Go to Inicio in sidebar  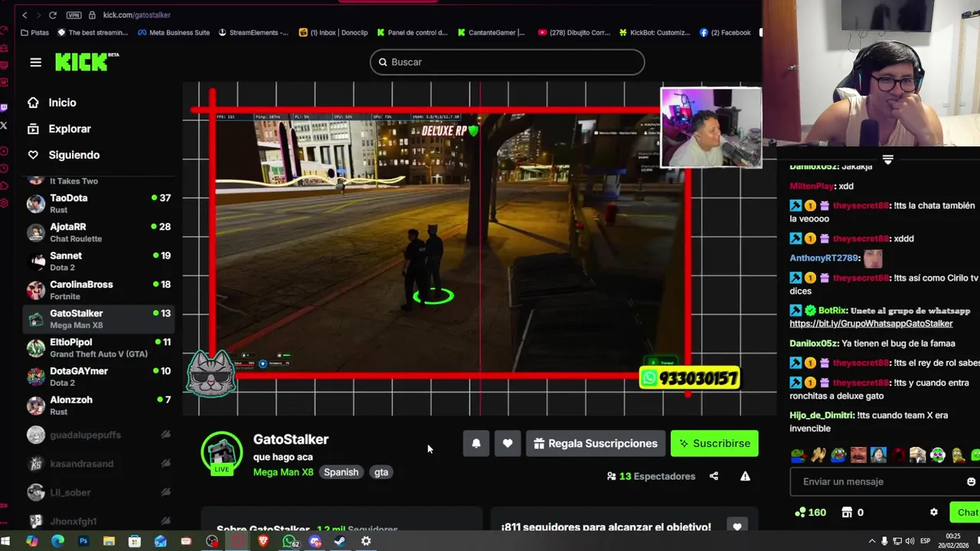click(62, 103)
